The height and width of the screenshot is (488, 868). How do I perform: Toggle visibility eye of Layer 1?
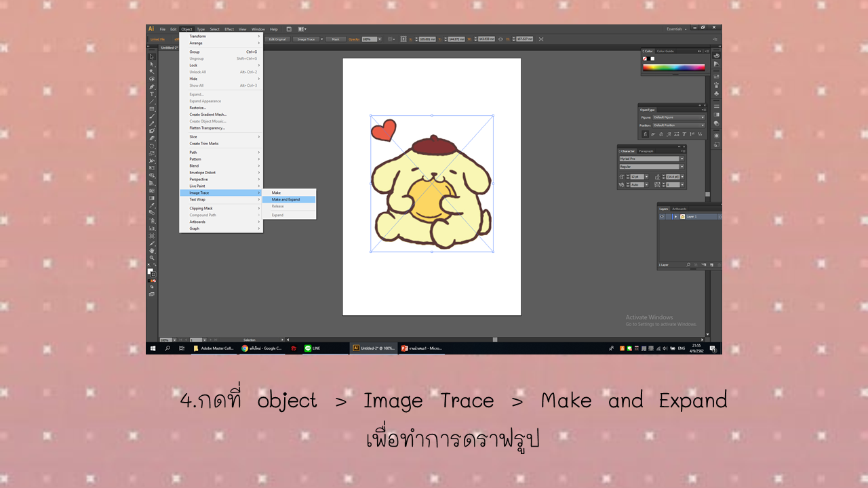pos(662,217)
